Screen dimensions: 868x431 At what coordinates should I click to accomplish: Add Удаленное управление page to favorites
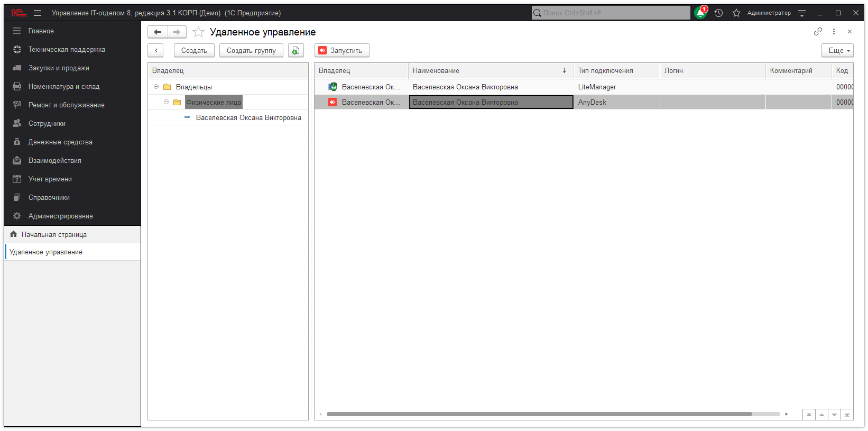pyautogui.click(x=198, y=32)
